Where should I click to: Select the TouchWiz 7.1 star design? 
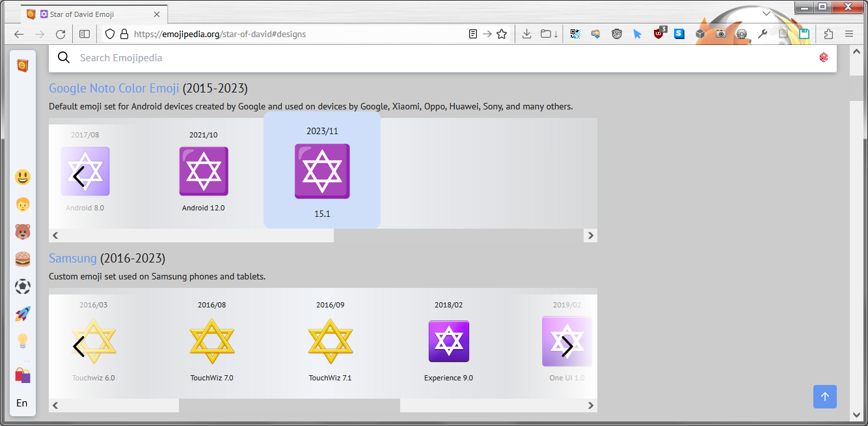pyautogui.click(x=331, y=341)
